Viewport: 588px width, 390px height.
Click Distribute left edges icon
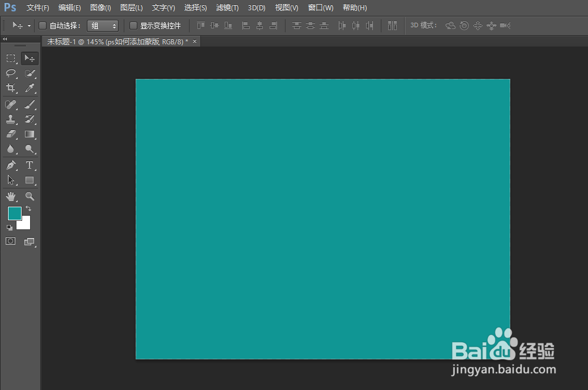click(x=342, y=26)
